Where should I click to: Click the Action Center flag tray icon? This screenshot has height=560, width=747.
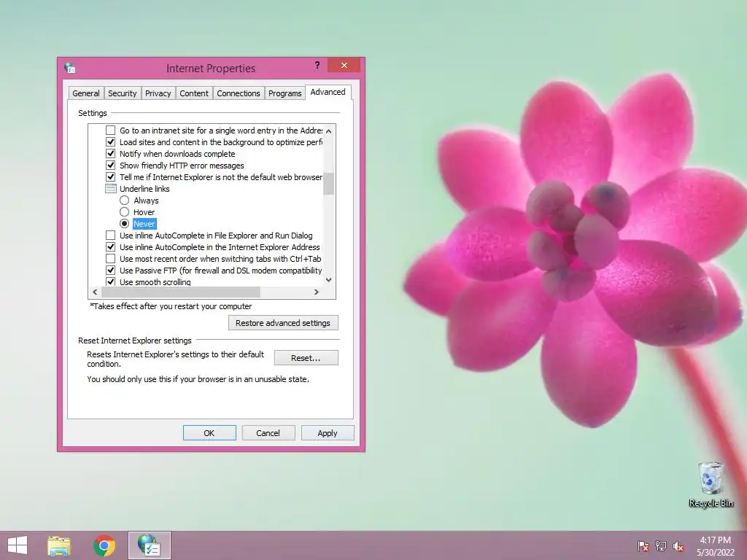[x=643, y=545]
